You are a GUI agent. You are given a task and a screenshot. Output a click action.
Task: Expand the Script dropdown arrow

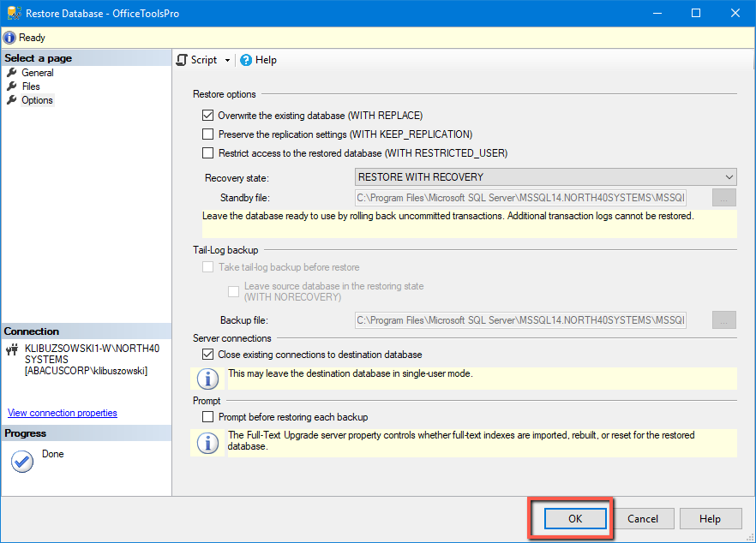228,60
